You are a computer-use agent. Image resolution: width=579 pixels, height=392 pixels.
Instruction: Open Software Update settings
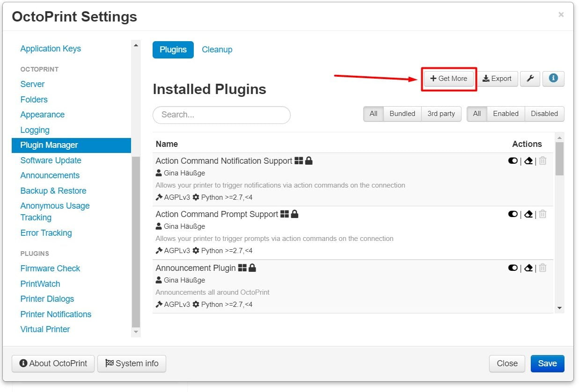pyautogui.click(x=51, y=160)
